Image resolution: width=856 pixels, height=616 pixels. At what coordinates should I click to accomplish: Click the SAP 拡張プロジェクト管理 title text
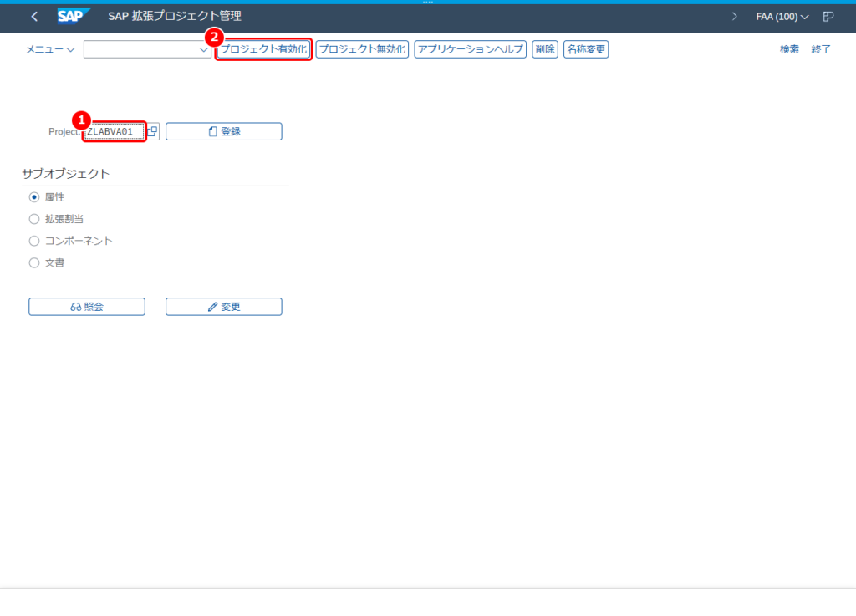point(175,17)
